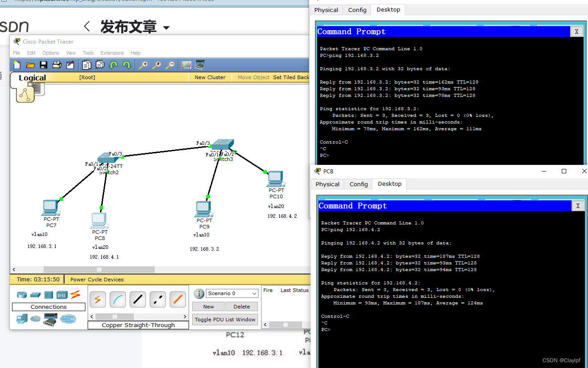Open the Tools menu

[88, 53]
